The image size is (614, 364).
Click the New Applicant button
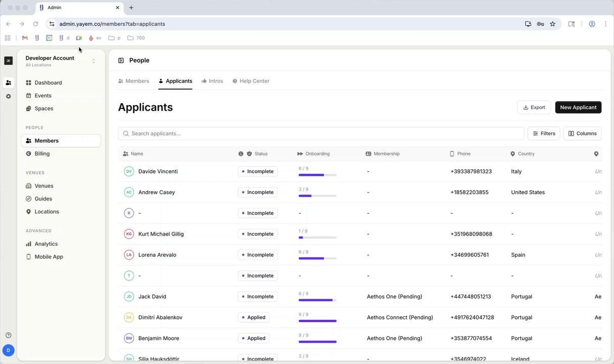pos(578,107)
